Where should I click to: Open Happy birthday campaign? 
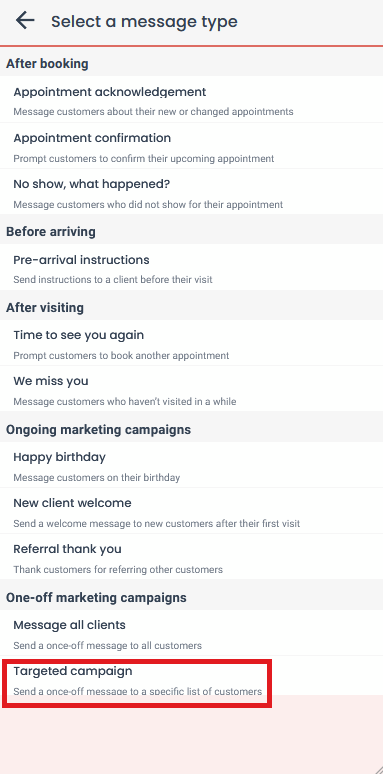tap(192, 464)
